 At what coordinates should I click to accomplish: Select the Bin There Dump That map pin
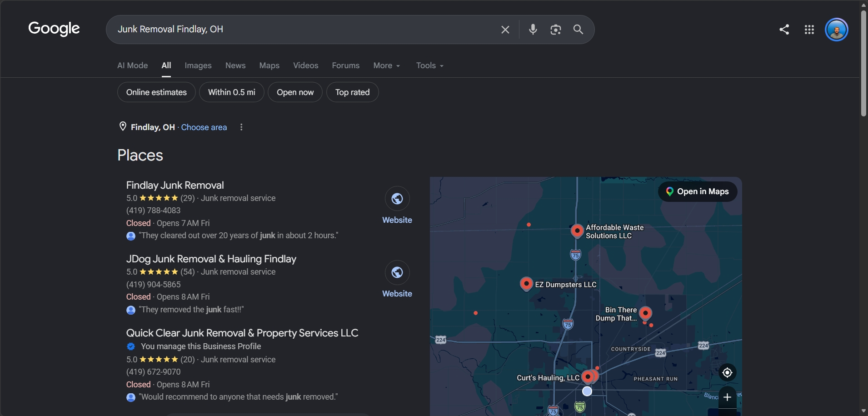[645, 313]
